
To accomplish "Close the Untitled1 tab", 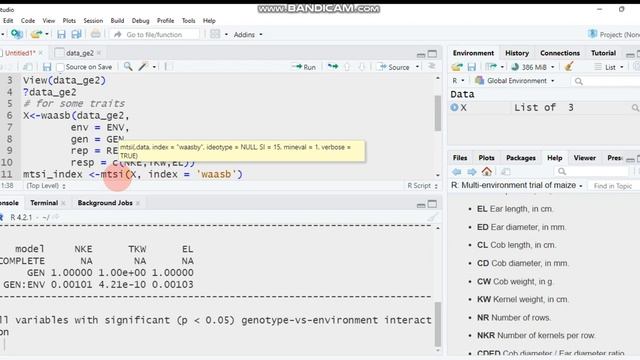I will point(40,53).
